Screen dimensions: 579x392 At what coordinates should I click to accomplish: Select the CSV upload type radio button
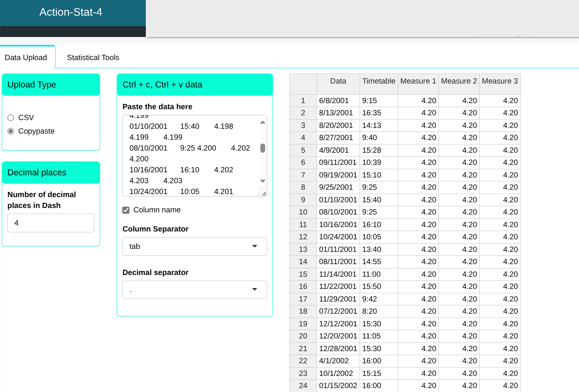tap(11, 117)
